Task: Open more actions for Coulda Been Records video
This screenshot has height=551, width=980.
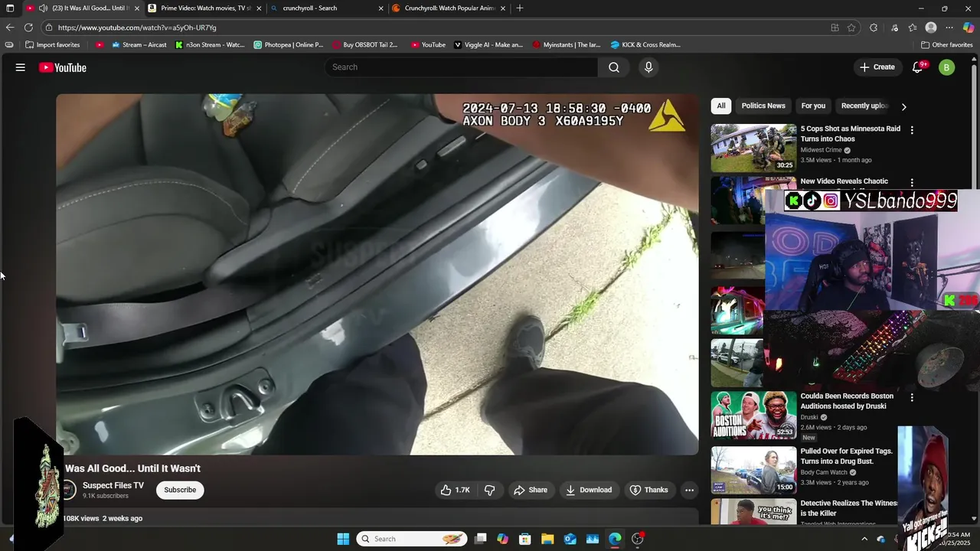Action: tap(912, 398)
